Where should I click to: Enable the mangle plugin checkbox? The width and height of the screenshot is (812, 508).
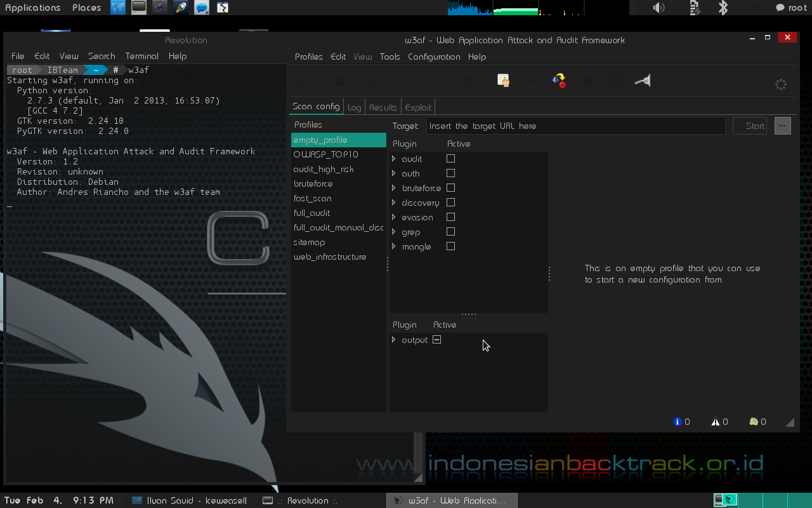coord(450,246)
